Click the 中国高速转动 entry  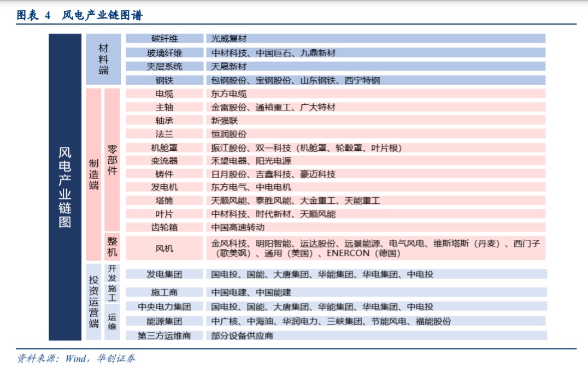tap(376, 227)
